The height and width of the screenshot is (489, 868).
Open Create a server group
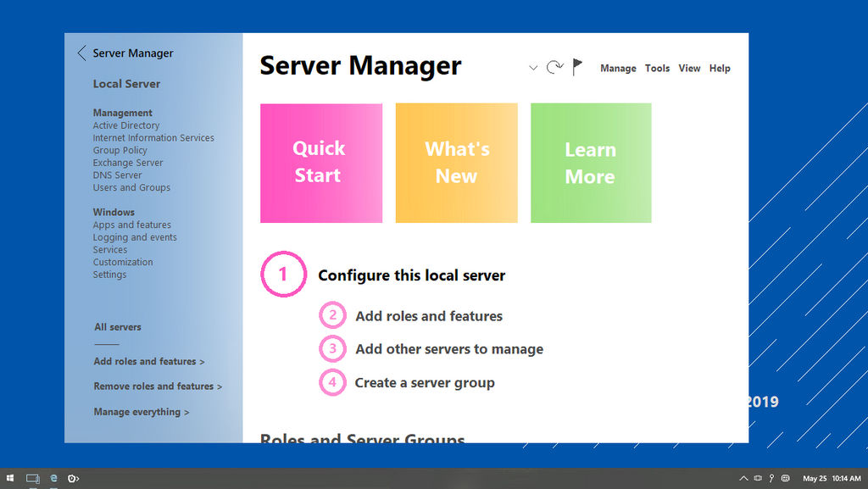click(x=425, y=383)
